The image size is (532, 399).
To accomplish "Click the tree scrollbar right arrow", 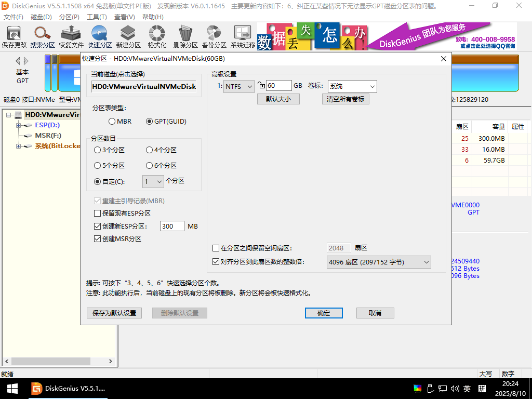I will click(x=110, y=362).
